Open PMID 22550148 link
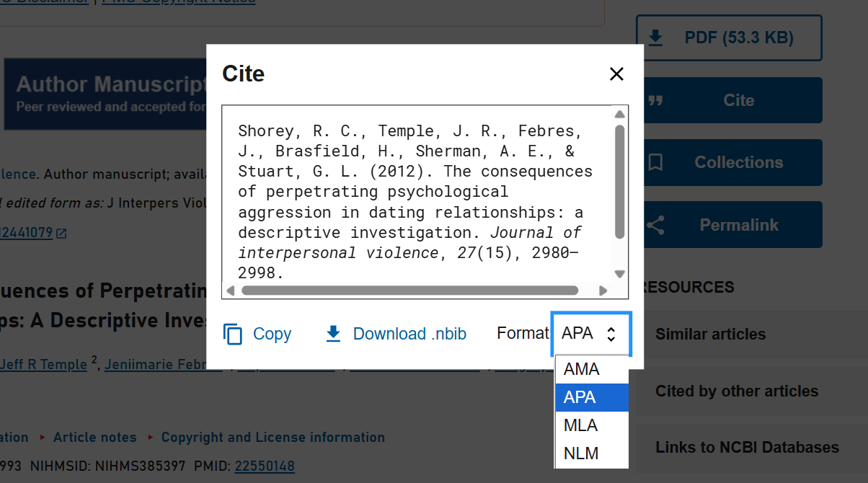The image size is (868, 483). tap(264, 466)
